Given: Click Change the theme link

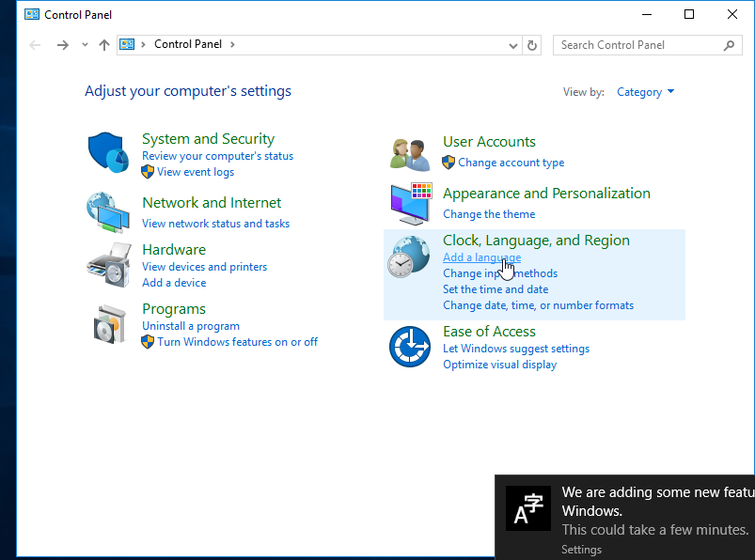Looking at the screenshot, I should pyautogui.click(x=489, y=214).
